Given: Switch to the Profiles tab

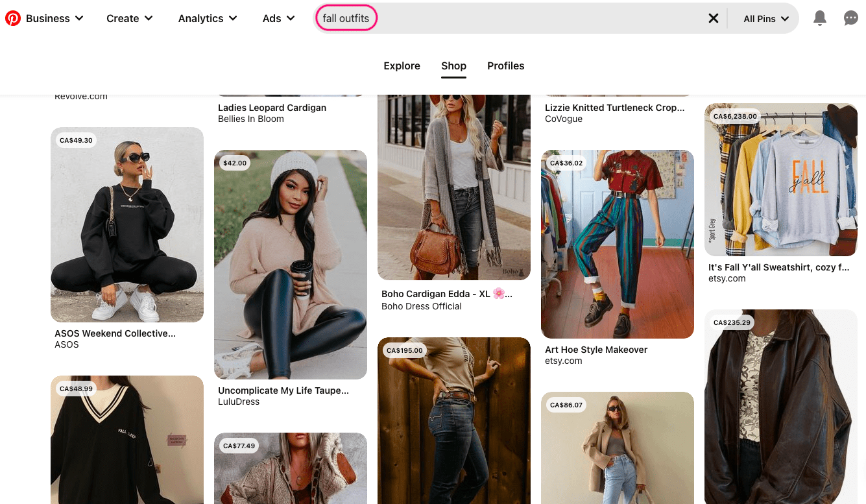Looking at the screenshot, I should pyautogui.click(x=505, y=66).
